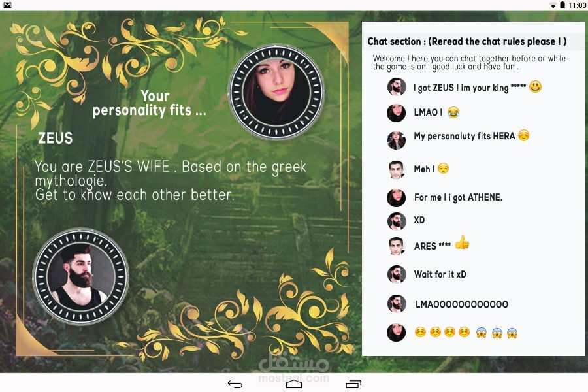This screenshot has height=392, width=588.
Task: Tap avatar next to 'My personaluty fits HERA'
Action: pos(397,140)
